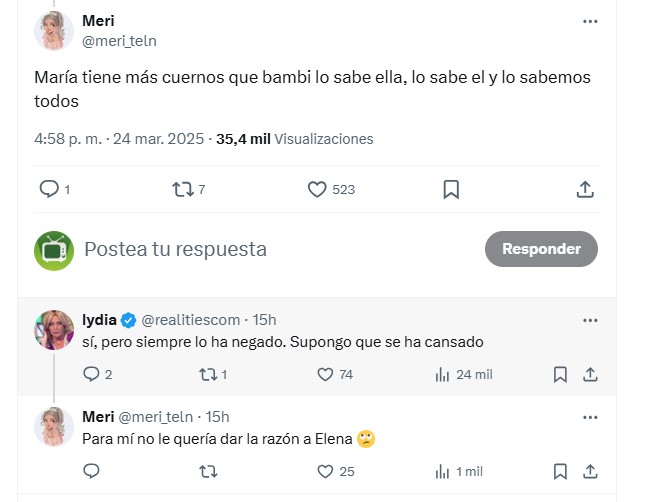This screenshot has width=647, height=502.
Task: Share the main post
Action: pos(586,189)
